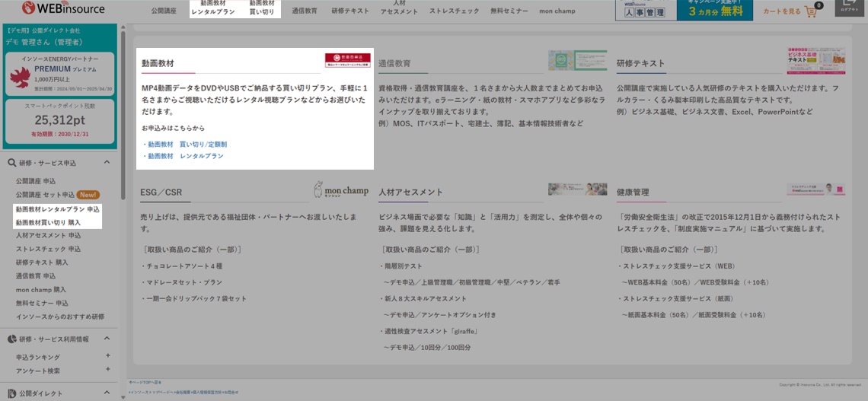Click the pie chart icon beside 研修・サービス利用情報

click(11, 339)
